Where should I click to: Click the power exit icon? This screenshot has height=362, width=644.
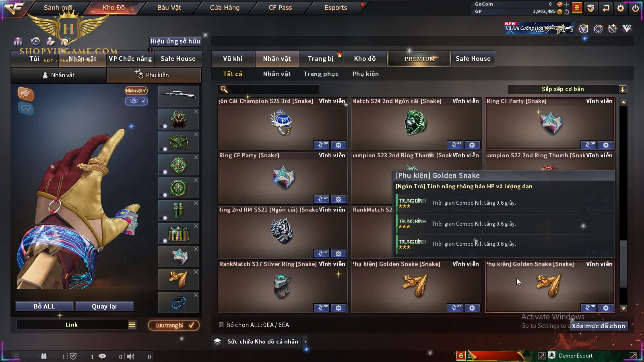[636, 8]
